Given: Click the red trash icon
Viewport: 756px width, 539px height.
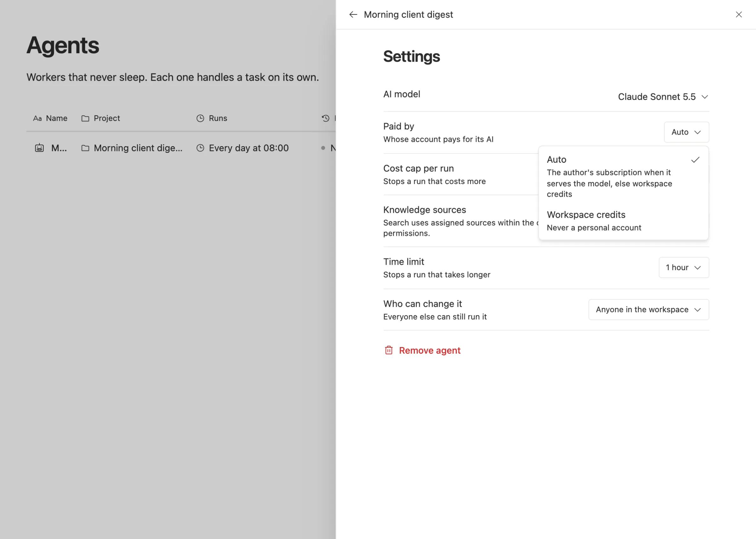Looking at the screenshot, I should coord(389,350).
